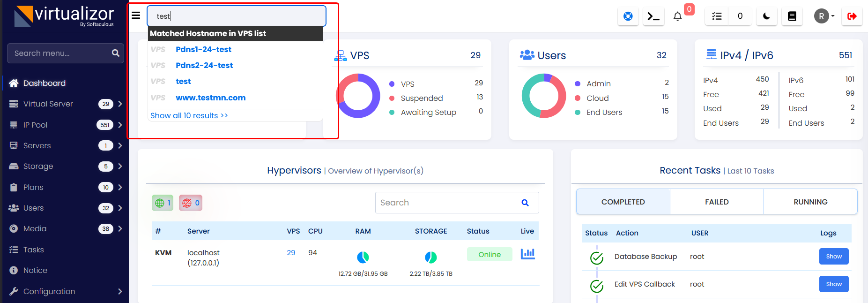The width and height of the screenshot is (868, 303).
Task: Click the hamburger menu icon
Action: 136,15
